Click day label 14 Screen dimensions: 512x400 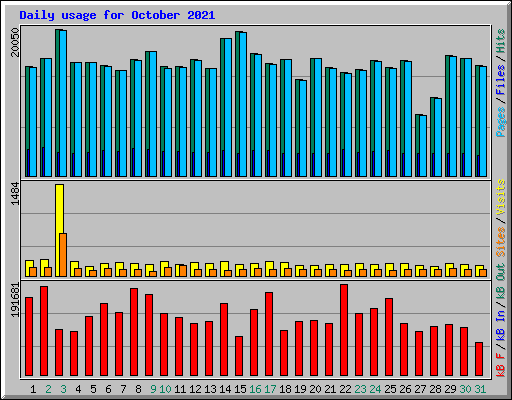[x=225, y=389]
